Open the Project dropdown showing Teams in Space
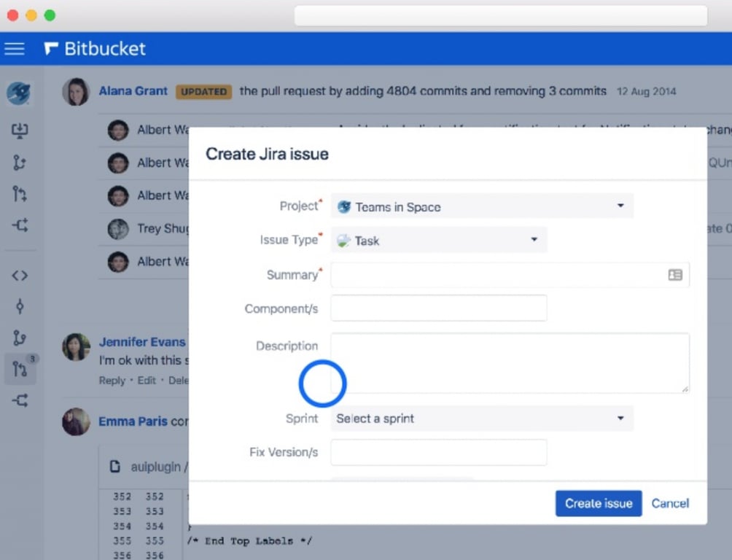The width and height of the screenshot is (732, 560). pyautogui.click(x=482, y=206)
